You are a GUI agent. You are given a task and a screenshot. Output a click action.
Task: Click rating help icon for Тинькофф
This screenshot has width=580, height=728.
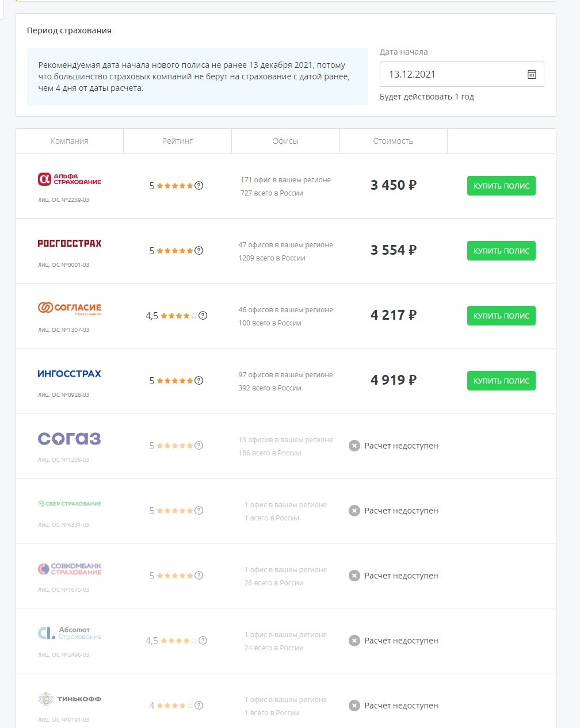point(199,706)
